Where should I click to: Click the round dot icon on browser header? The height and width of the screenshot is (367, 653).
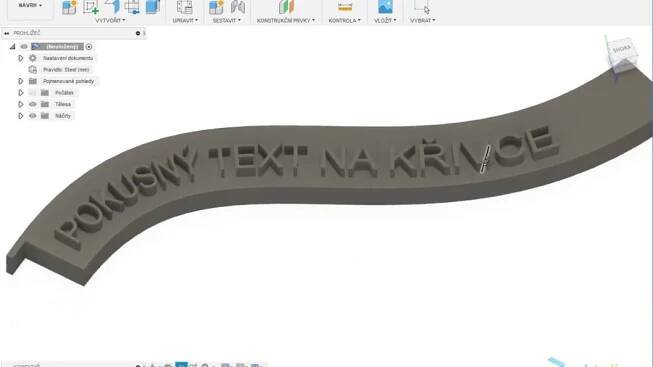[138, 33]
